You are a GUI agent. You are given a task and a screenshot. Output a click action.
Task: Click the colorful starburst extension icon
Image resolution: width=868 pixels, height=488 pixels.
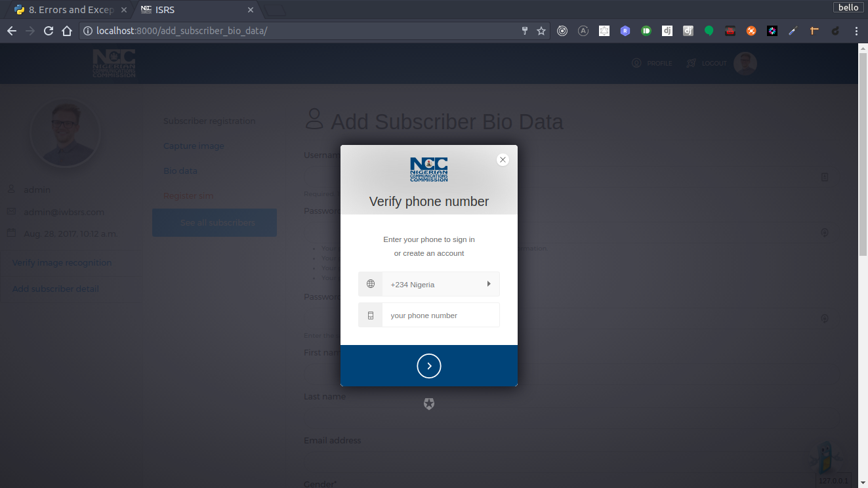772,31
